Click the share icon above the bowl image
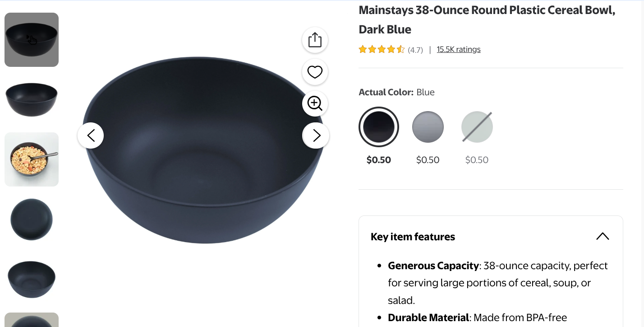This screenshot has width=644, height=327. (x=315, y=40)
